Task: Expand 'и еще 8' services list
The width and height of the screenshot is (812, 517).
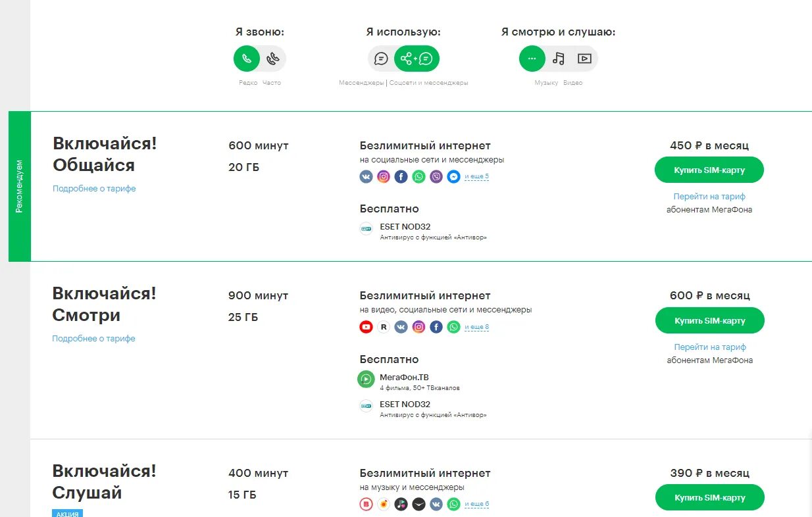Action: 476,327
